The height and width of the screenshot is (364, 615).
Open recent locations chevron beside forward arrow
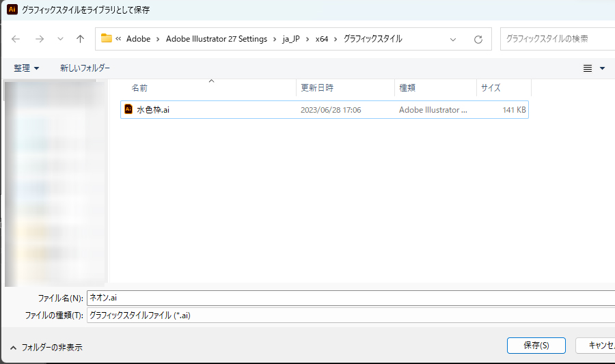pos(60,39)
